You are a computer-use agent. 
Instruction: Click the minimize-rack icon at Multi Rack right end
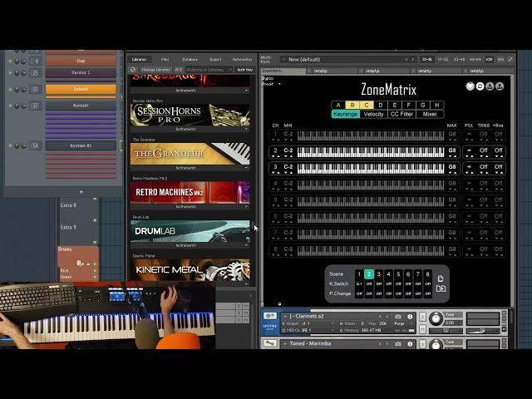510,59
